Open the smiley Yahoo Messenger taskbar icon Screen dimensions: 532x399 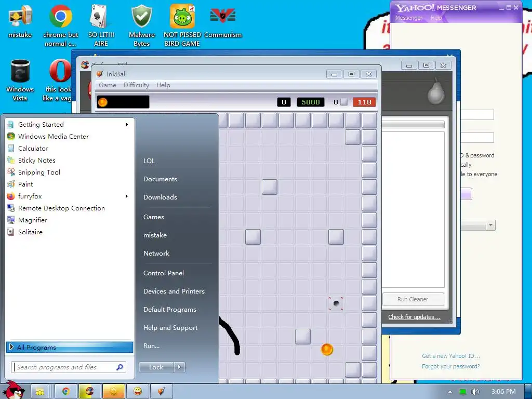pyautogui.click(x=137, y=392)
